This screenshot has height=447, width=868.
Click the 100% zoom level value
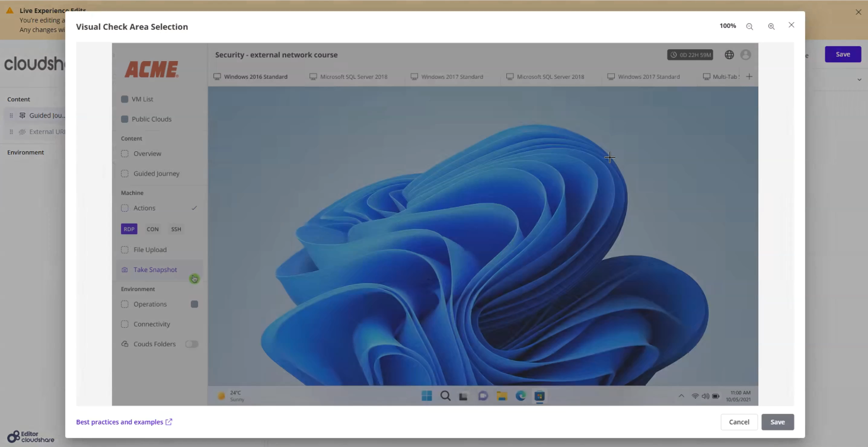pyautogui.click(x=727, y=26)
